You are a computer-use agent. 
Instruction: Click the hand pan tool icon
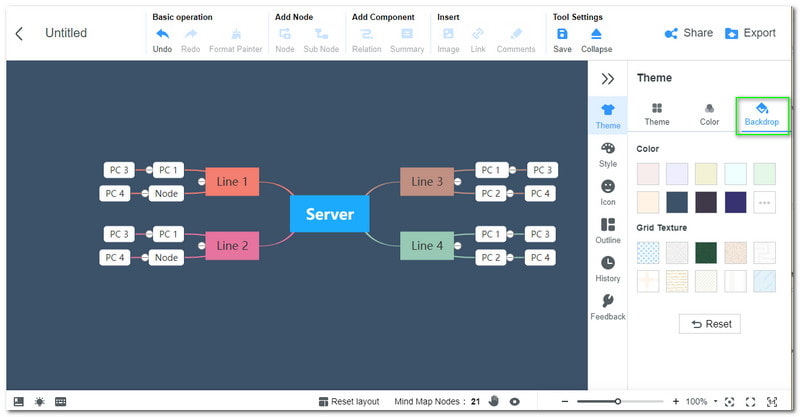tap(493, 401)
